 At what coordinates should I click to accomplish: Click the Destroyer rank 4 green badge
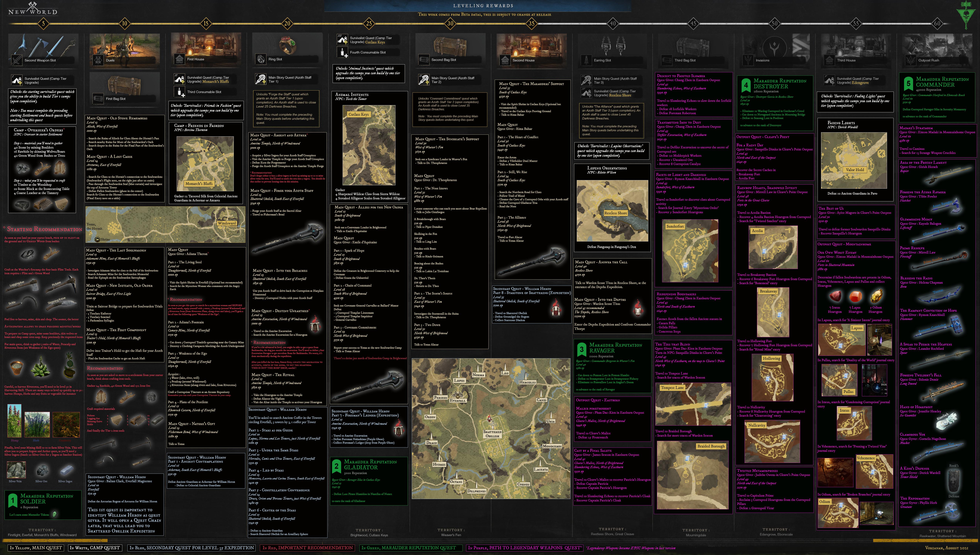[746, 85]
